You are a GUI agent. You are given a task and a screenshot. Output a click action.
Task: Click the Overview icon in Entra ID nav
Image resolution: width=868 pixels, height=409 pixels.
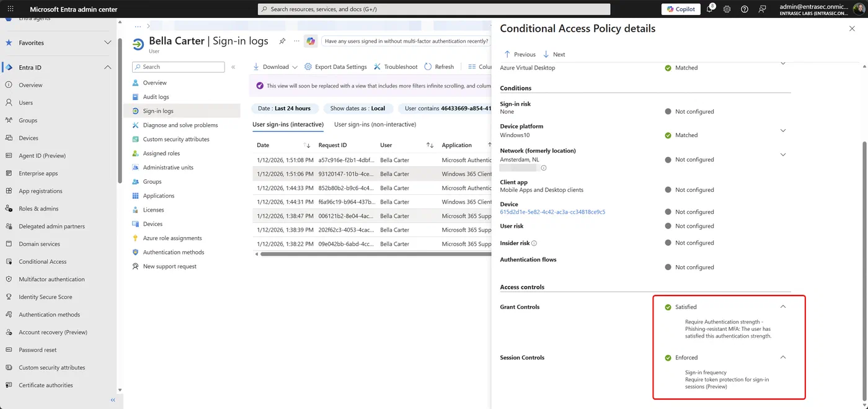9,85
